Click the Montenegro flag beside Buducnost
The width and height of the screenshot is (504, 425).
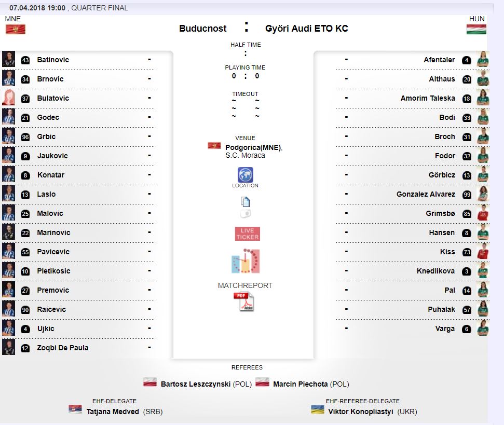15,30
